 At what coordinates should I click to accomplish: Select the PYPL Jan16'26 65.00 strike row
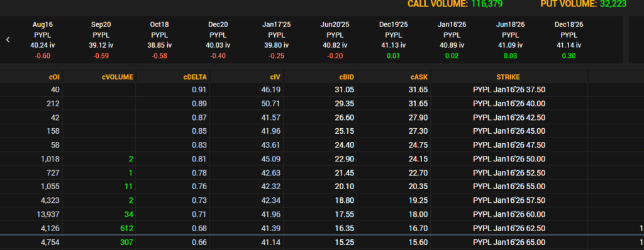coord(322,242)
